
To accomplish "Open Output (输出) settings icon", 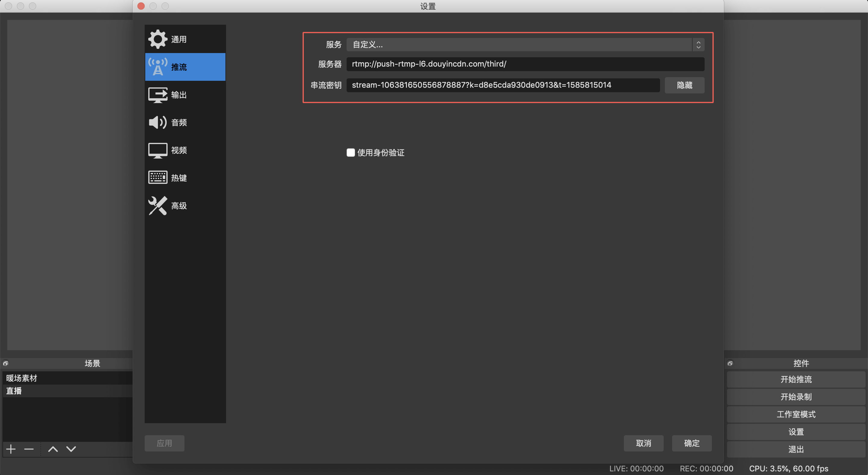I will click(158, 95).
